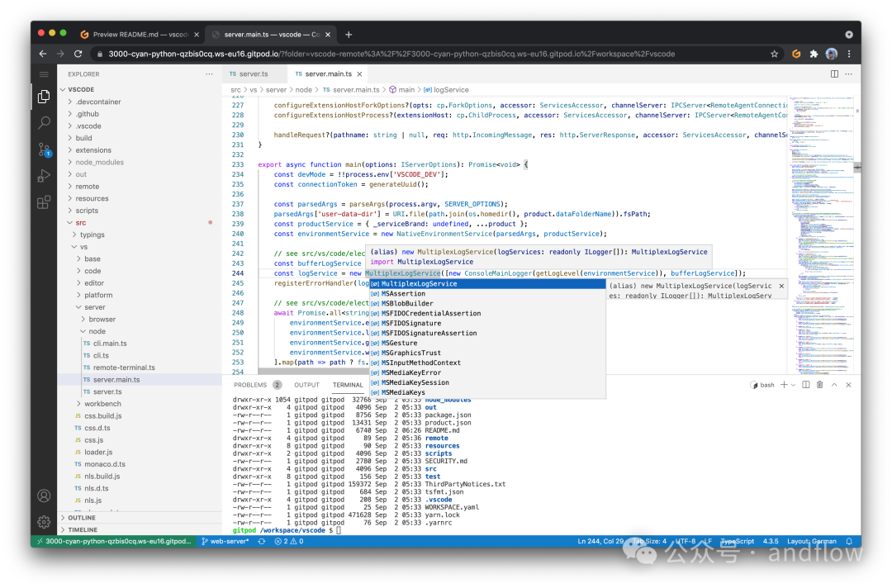The width and height of the screenshot is (892, 588).
Task: Kill the terminal with trash icon
Action: 820,385
